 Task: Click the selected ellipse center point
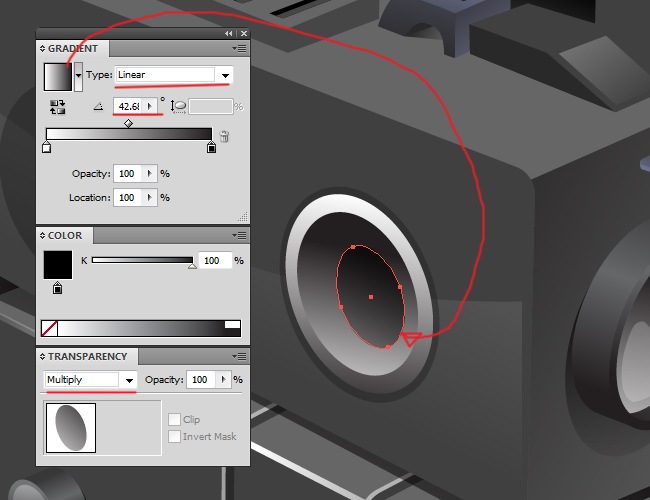click(371, 297)
